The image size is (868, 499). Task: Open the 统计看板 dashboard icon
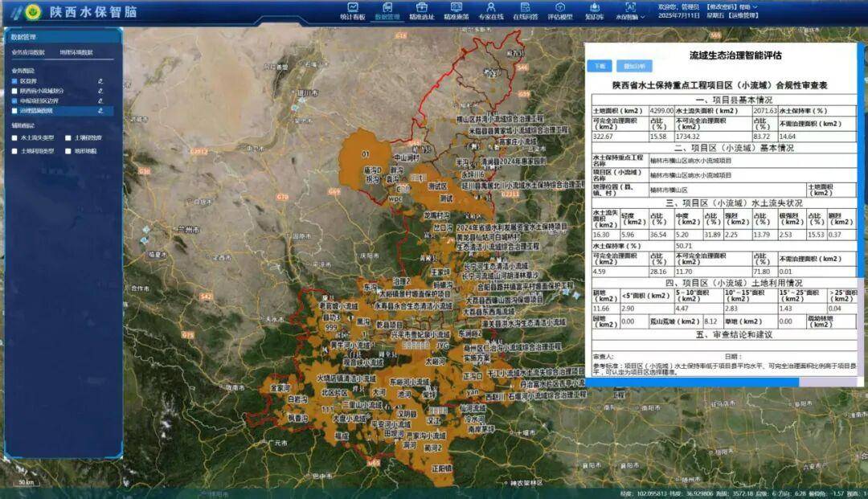352,10
